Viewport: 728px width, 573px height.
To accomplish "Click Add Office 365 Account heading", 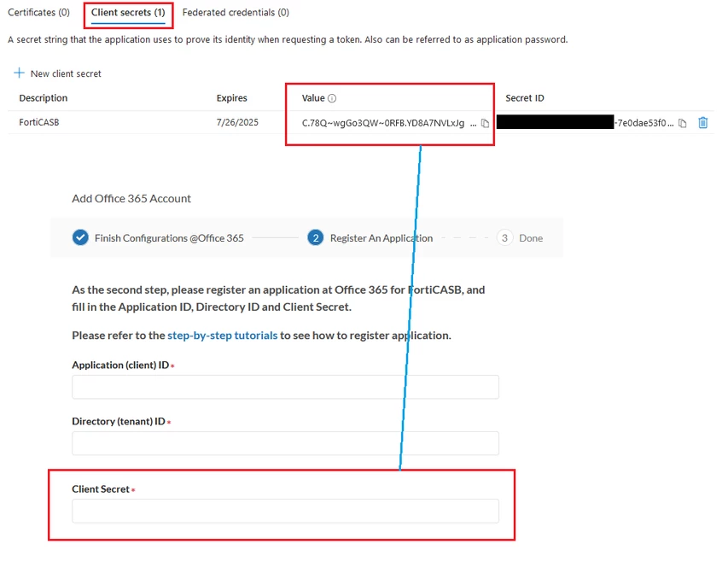I will coord(131,198).
